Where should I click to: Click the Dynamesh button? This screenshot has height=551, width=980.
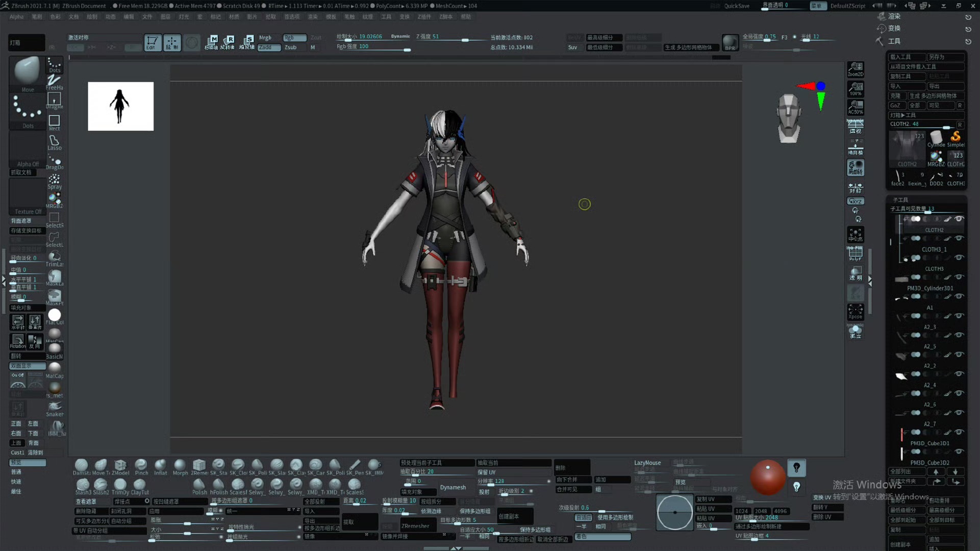pyautogui.click(x=453, y=487)
